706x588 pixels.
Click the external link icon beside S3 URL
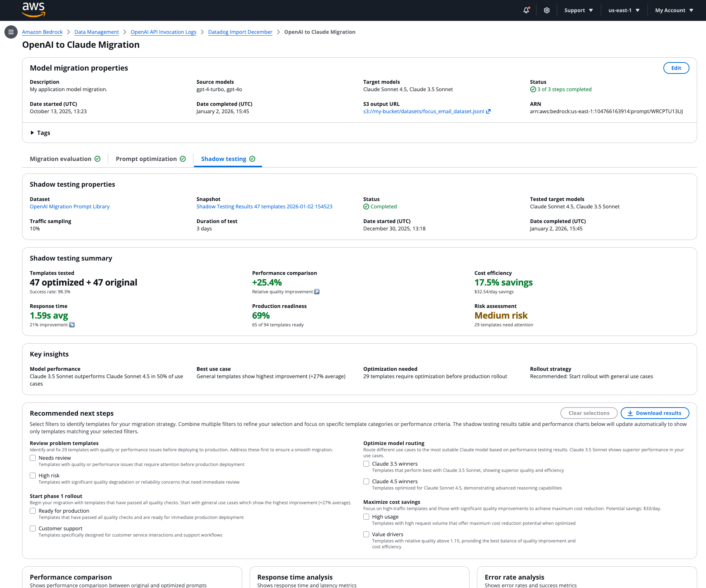pos(488,111)
